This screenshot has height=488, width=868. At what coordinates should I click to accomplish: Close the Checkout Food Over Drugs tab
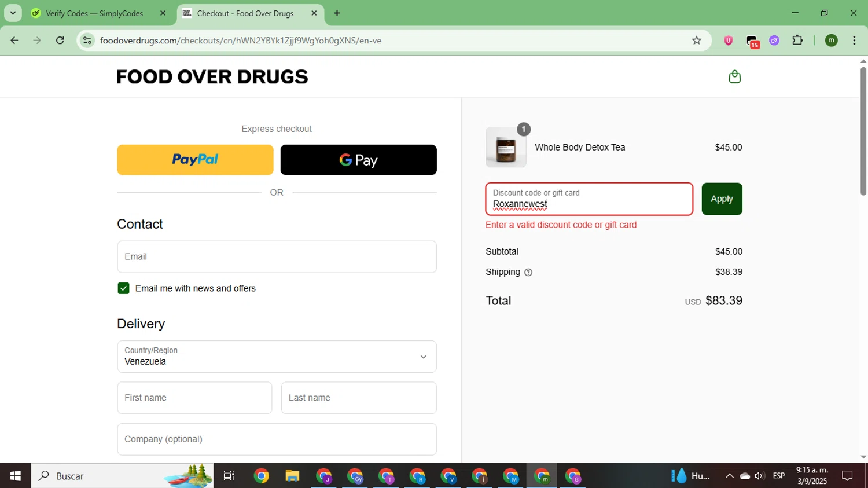314,13
